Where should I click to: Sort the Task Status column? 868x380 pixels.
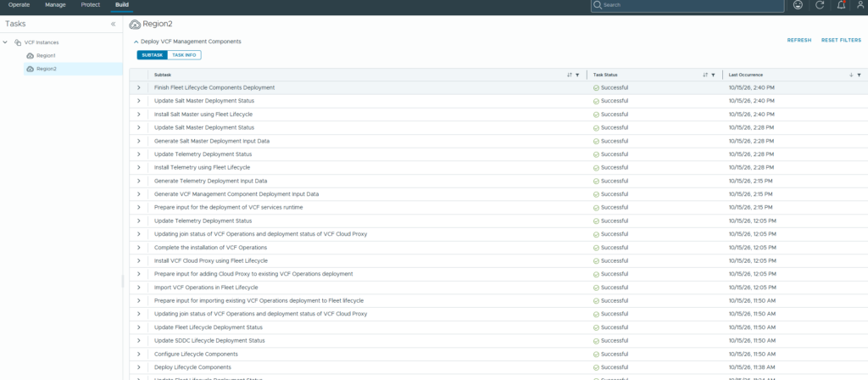(x=705, y=75)
